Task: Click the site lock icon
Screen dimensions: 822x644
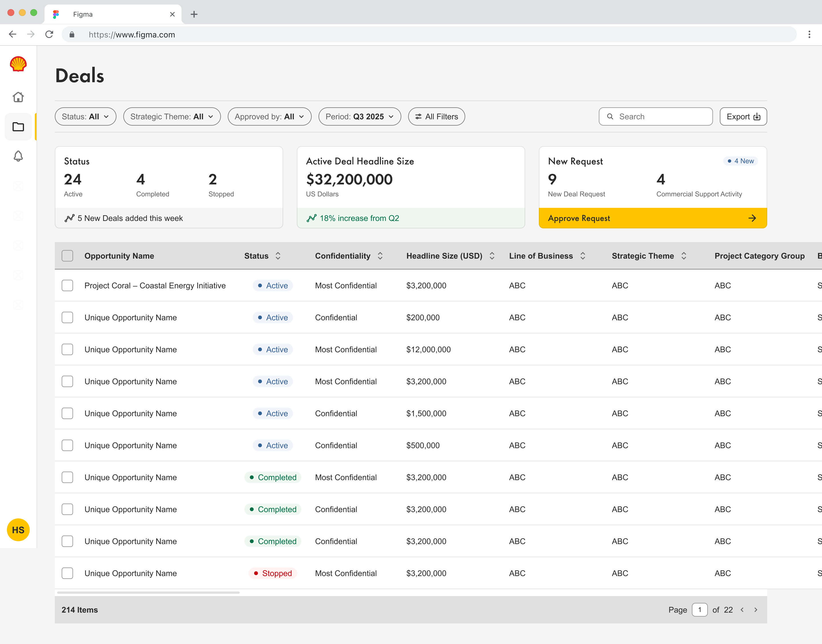Action: click(x=72, y=35)
